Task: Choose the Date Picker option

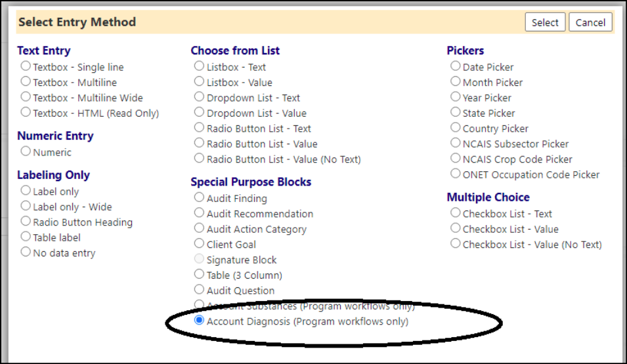Action: 456,66
